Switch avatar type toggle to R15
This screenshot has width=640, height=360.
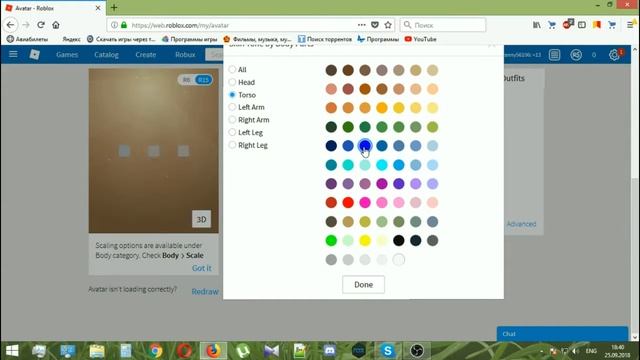coord(203,80)
